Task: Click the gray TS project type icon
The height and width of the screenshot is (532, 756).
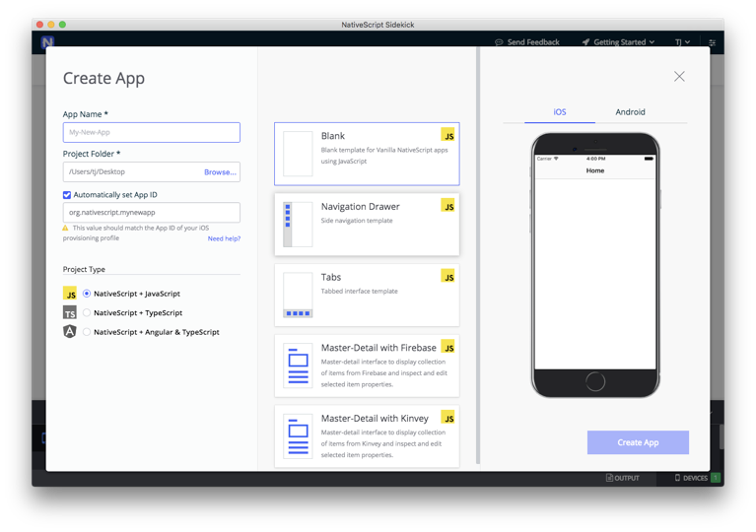Action: (70, 312)
